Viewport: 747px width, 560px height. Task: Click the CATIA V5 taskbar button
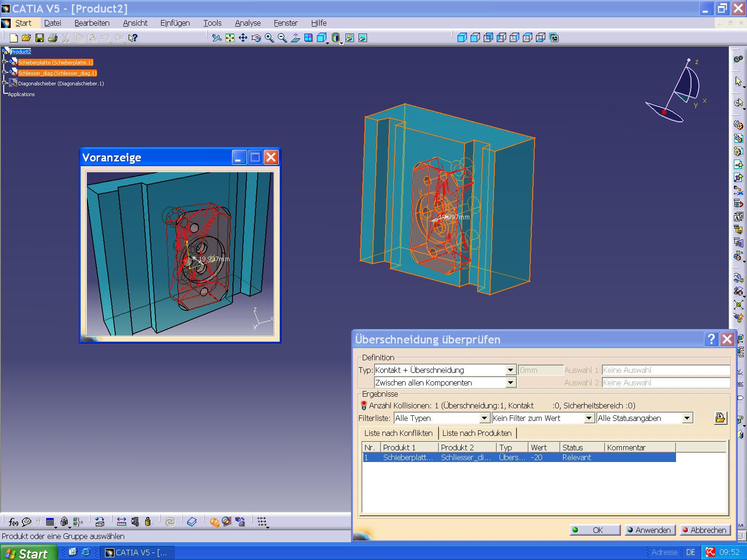coord(137,553)
